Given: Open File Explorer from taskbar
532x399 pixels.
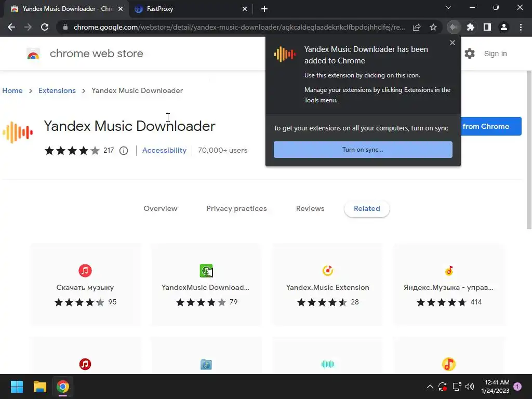Looking at the screenshot, I should [x=39, y=387].
